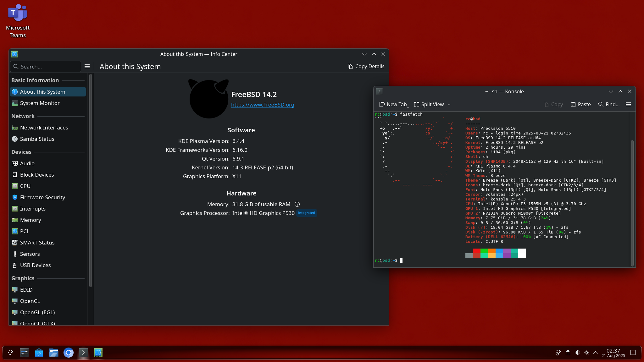Click the Copy Details button

[x=366, y=66]
